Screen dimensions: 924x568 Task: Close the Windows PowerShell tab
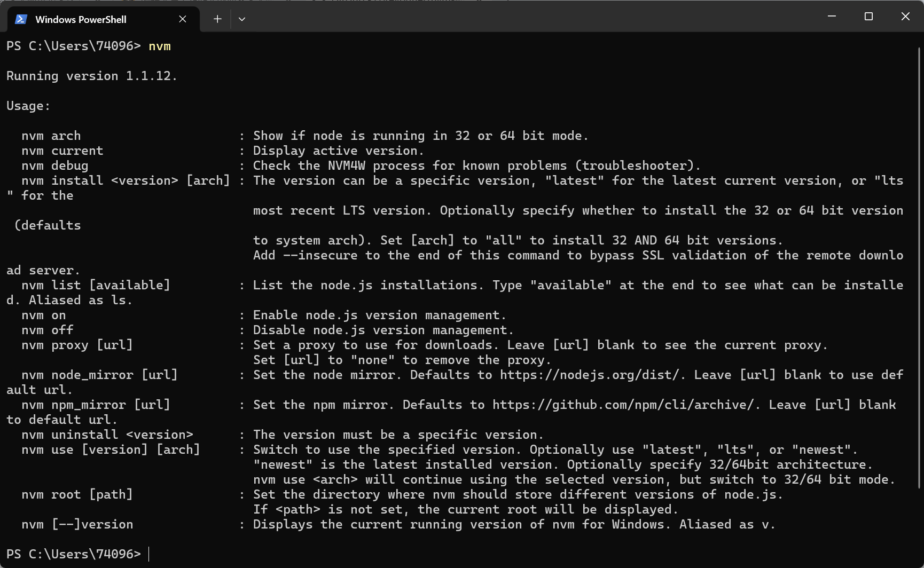coord(183,19)
